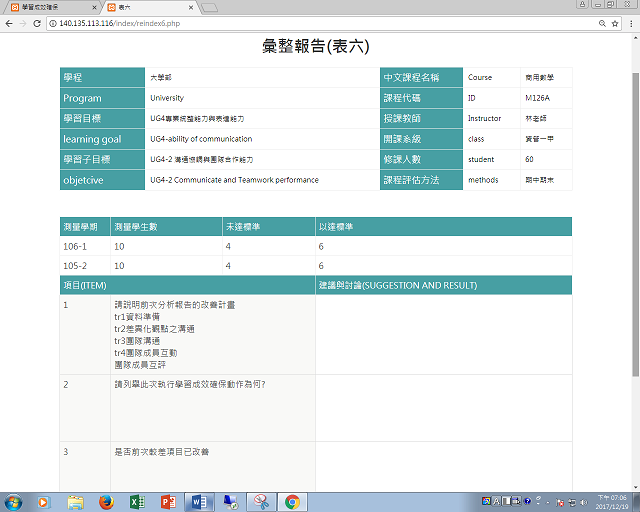This screenshot has height=512, width=640.
Task: Click the 測量學生數 column header
Action: pos(166,227)
